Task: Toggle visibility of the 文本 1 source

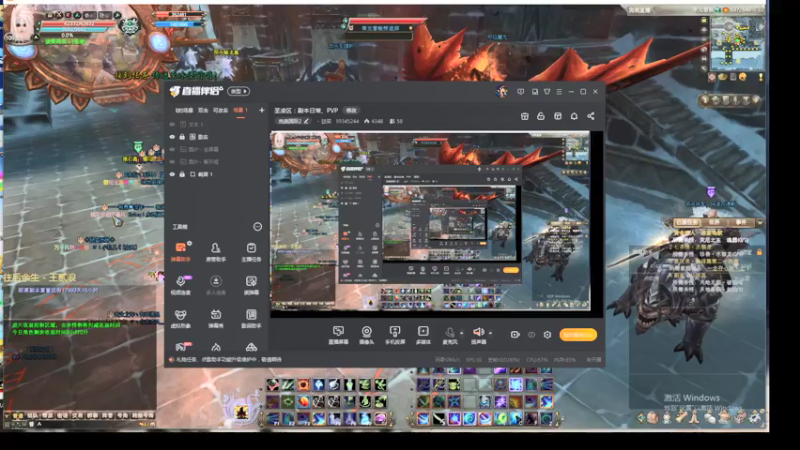Action: [172, 124]
